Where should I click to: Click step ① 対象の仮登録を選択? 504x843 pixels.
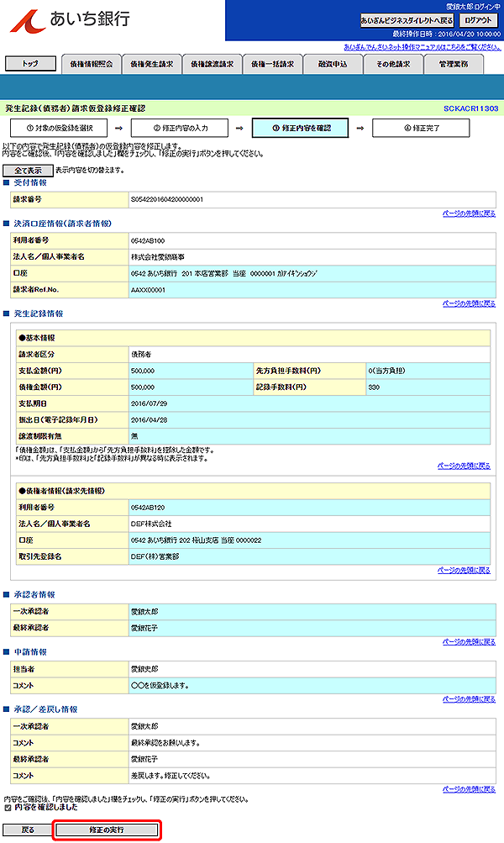(x=59, y=128)
